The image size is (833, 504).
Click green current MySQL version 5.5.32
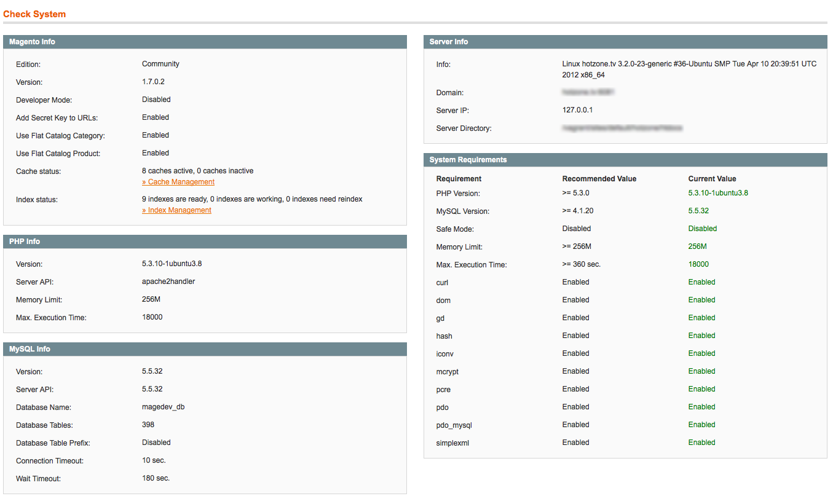(x=698, y=211)
